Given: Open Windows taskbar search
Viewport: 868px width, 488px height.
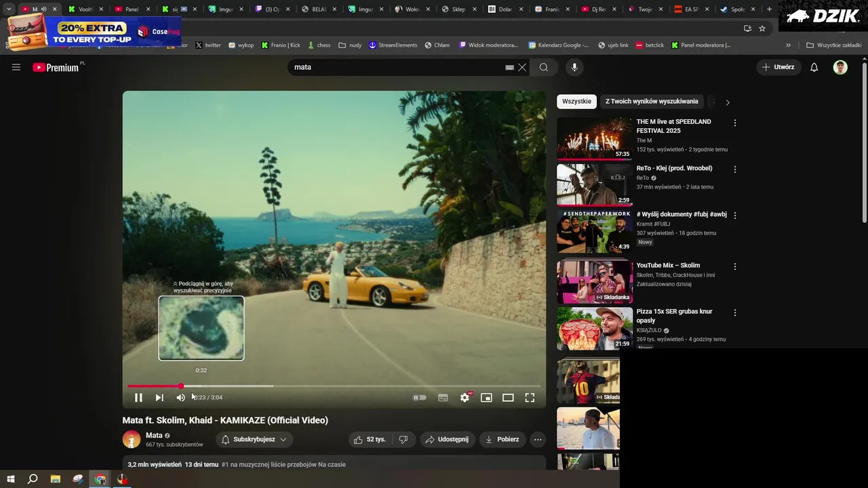Looking at the screenshot, I should pyautogui.click(x=33, y=479).
